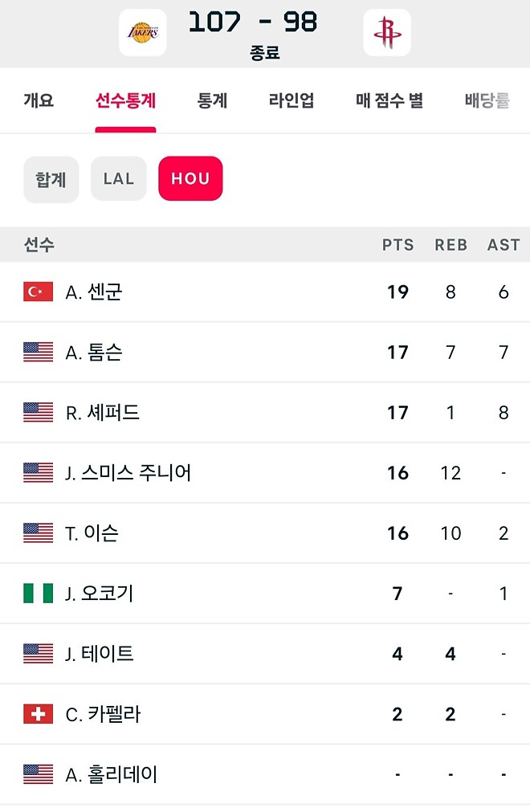Image resolution: width=530 pixels, height=812 pixels.
Task: Click the REB column header
Action: click(450, 245)
